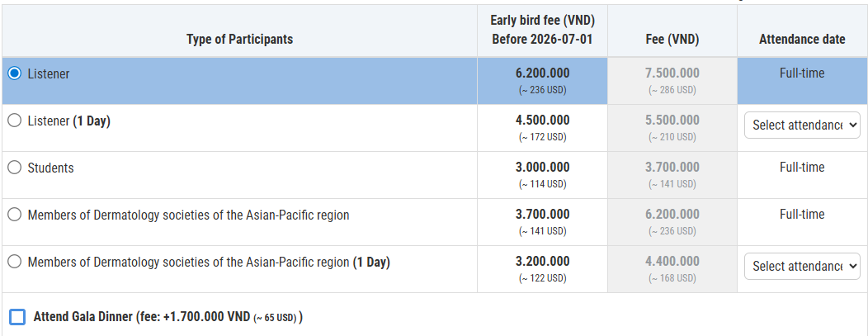Click the greyed 5.500.000 fee cell
Image resolution: width=868 pixels, height=336 pixels.
[672, 120]
